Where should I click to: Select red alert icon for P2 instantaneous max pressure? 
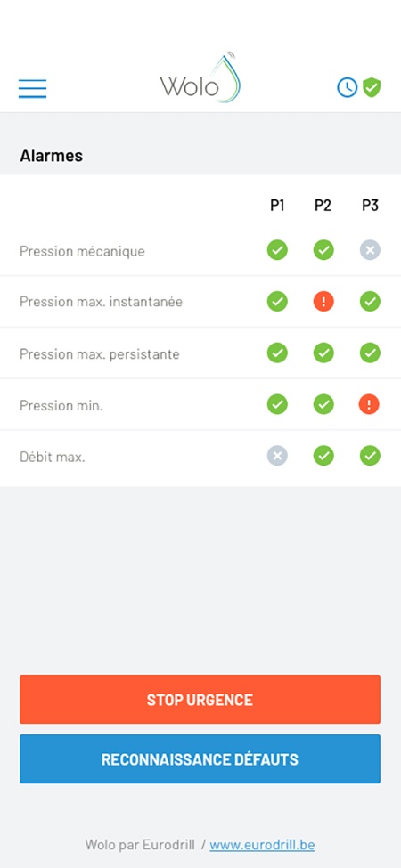[x=323, y=302]
